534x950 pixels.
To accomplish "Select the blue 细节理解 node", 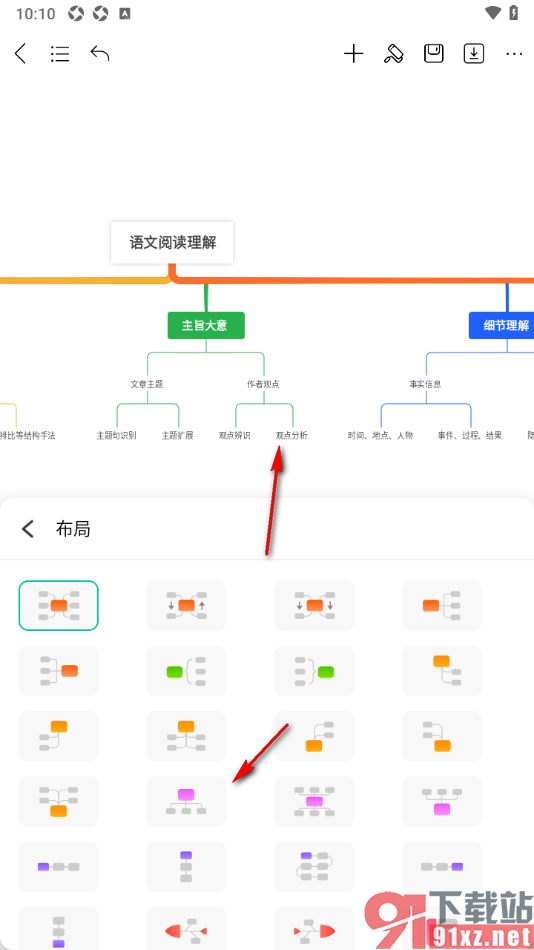I will (502, 325).
